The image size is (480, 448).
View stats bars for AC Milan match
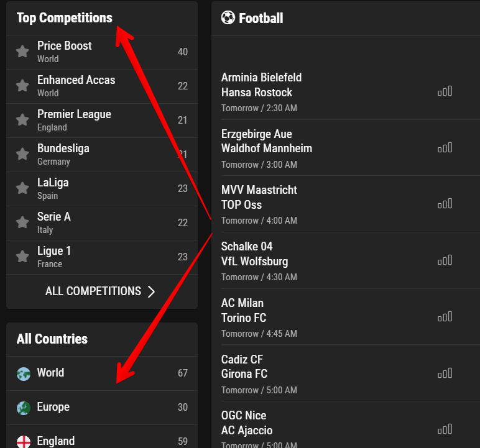pos(445,317)
